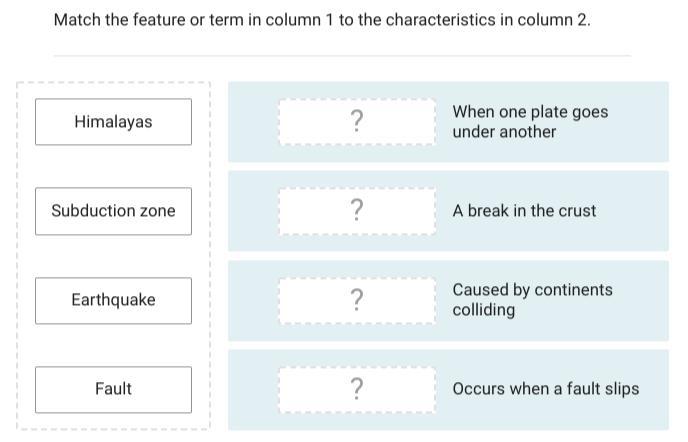Pick the Subduction zone card
Viewport: 688px width, 442px height.
point(113,210)
